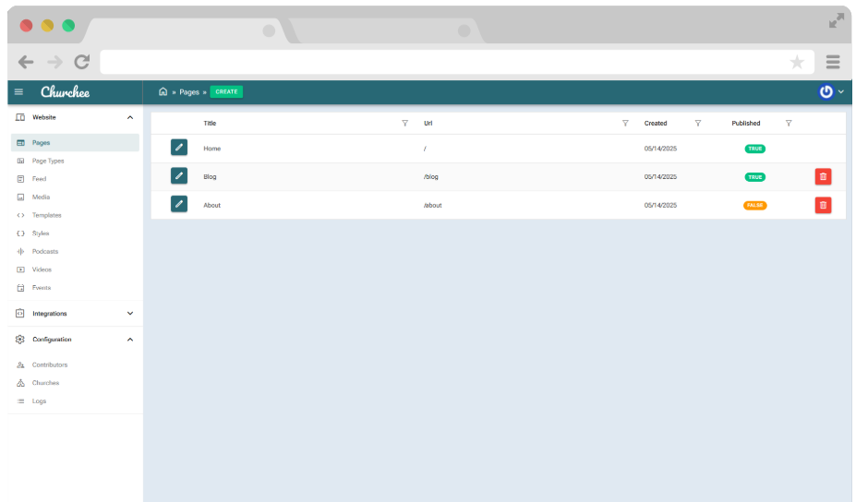
Task: Click the Templates code brackets icon
Action: (20, 215)
